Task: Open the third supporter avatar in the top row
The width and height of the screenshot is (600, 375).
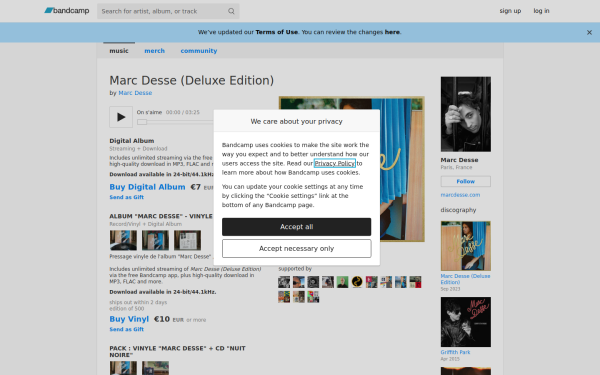Action: pyautogui.click(x=313, y=282)
